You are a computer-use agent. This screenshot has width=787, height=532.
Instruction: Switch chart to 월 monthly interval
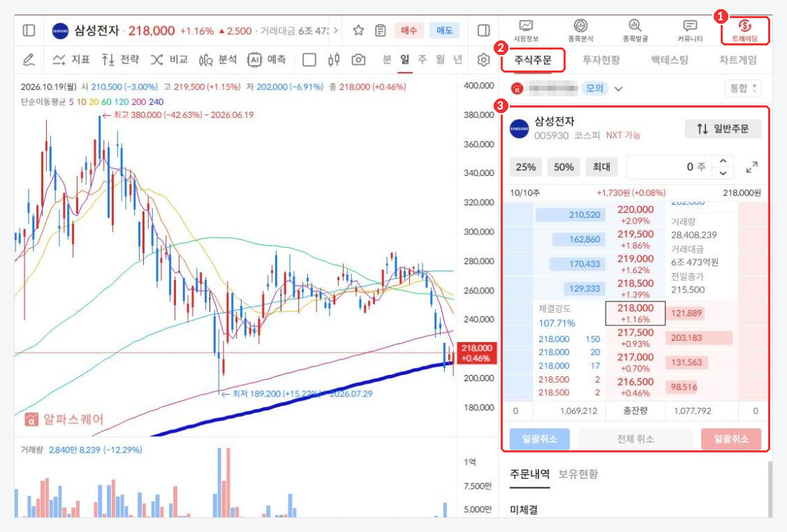tap(440, 60)
